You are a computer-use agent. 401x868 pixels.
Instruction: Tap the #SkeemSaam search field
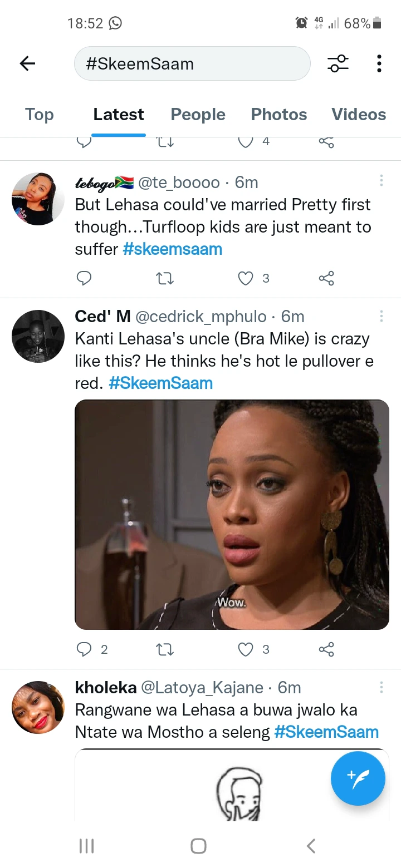(192, 63)
